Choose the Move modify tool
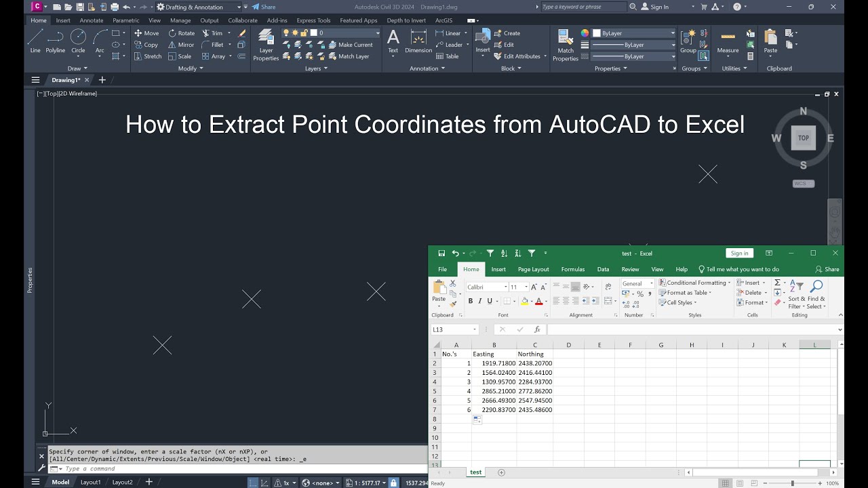 tap(146, 33)
